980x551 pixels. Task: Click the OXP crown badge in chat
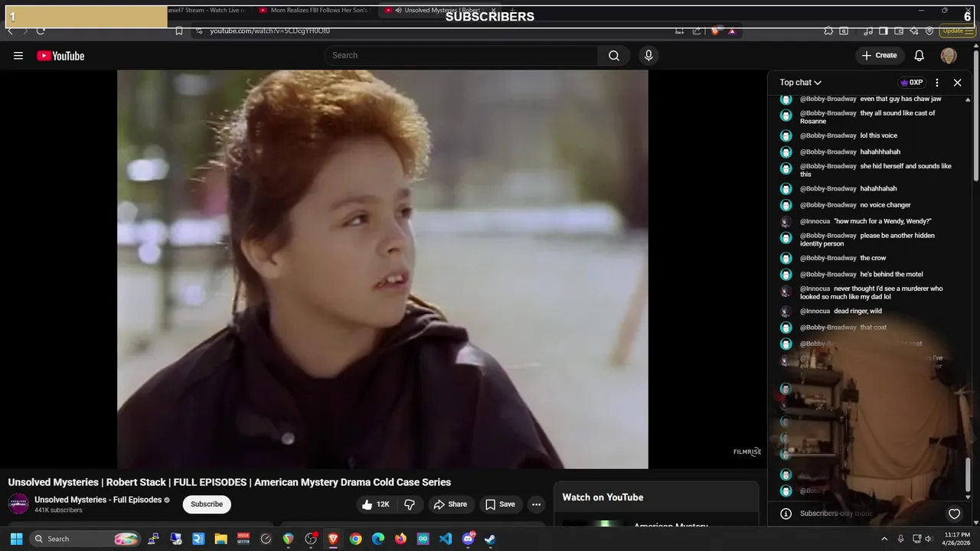pyautogui.click(x=911, y=83)
